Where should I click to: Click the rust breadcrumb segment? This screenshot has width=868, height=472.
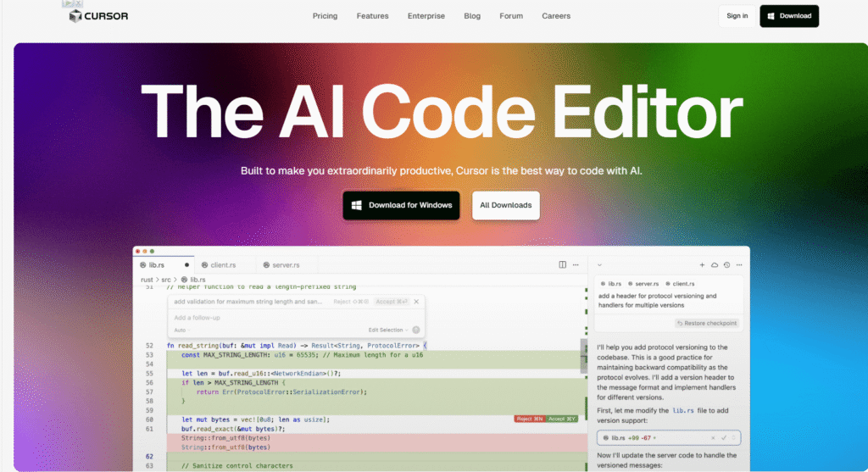pos(147,280)
